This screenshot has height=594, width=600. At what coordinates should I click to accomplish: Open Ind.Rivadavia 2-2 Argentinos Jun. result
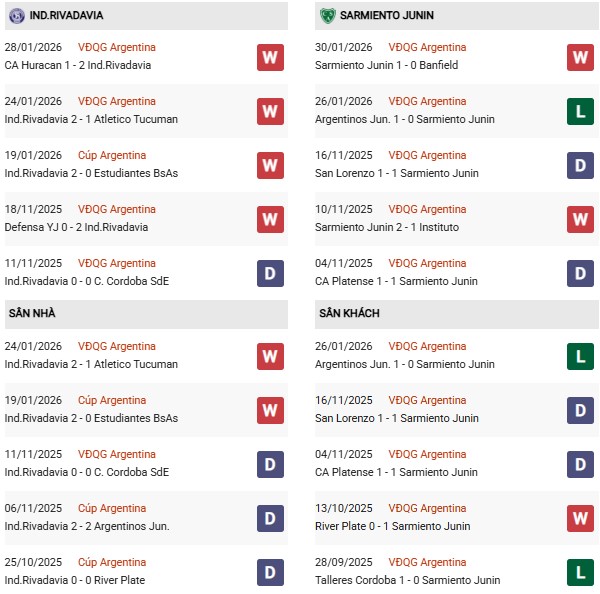pos(87,526)
